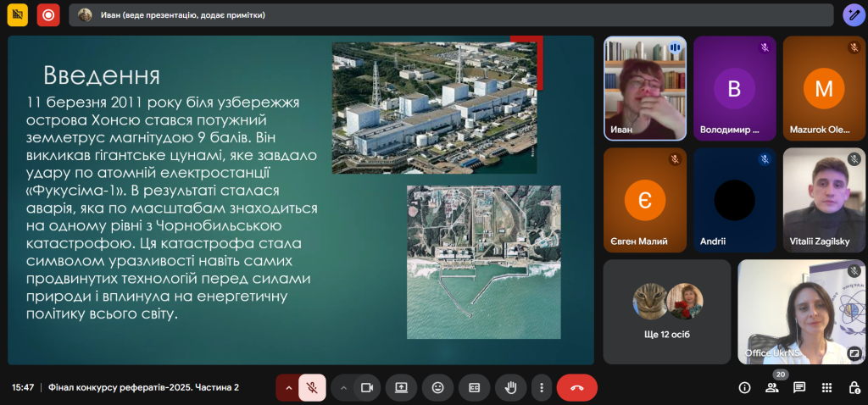868x405 pixels.
Task: Open the "Ще 12 осіб" participants tile
Action: pyautogui.click(x=666, y=311)
